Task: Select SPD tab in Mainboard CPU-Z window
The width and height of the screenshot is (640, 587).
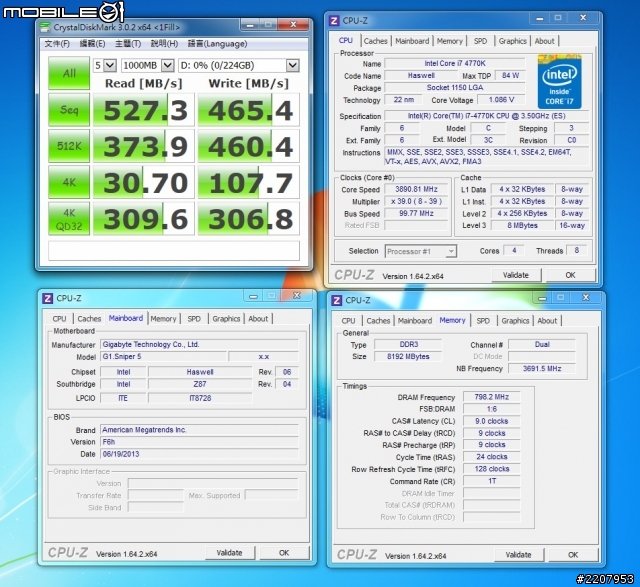Action: point(194,319)
